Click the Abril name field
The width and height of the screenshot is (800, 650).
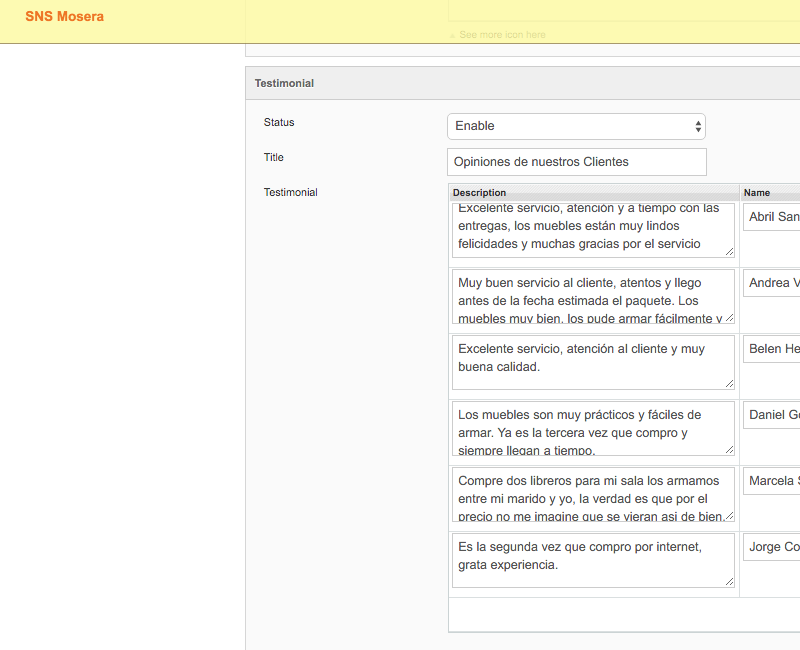click(x=773, y=217)
